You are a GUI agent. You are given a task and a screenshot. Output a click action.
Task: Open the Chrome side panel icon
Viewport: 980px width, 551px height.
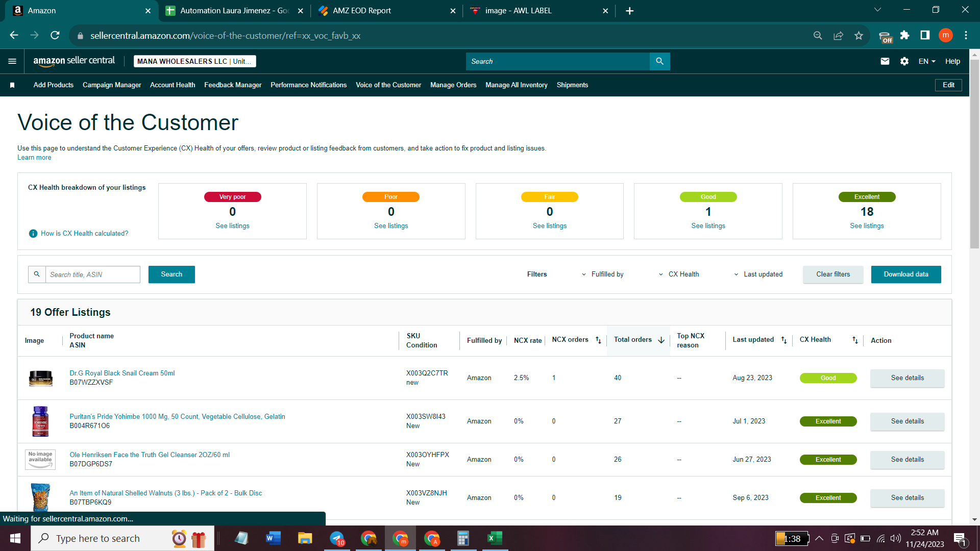pyautogui.click(x=925, y=35)
